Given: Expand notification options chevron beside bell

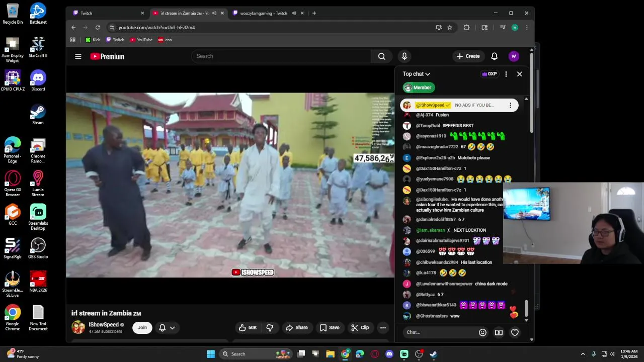Looking at the screenshot, I should pyautogui.click(x=173, y=328).
